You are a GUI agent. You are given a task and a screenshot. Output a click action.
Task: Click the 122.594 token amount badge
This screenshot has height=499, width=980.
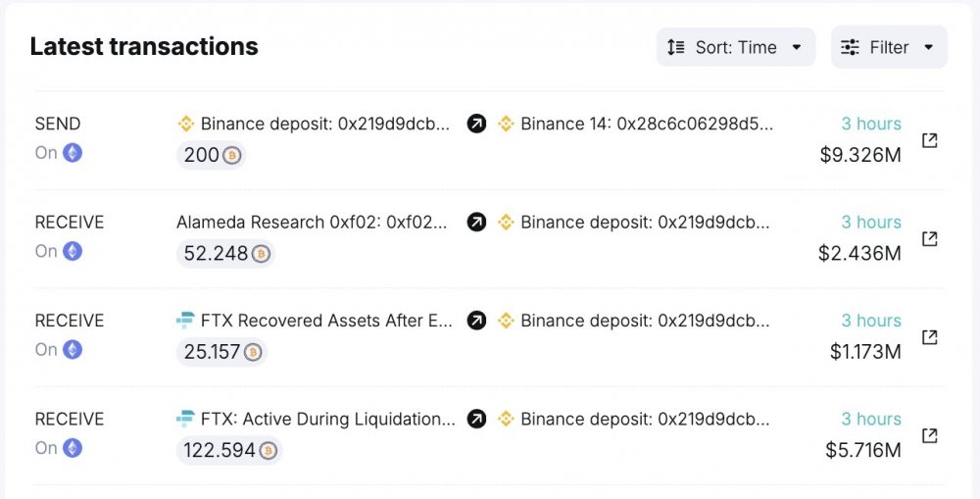229,451
